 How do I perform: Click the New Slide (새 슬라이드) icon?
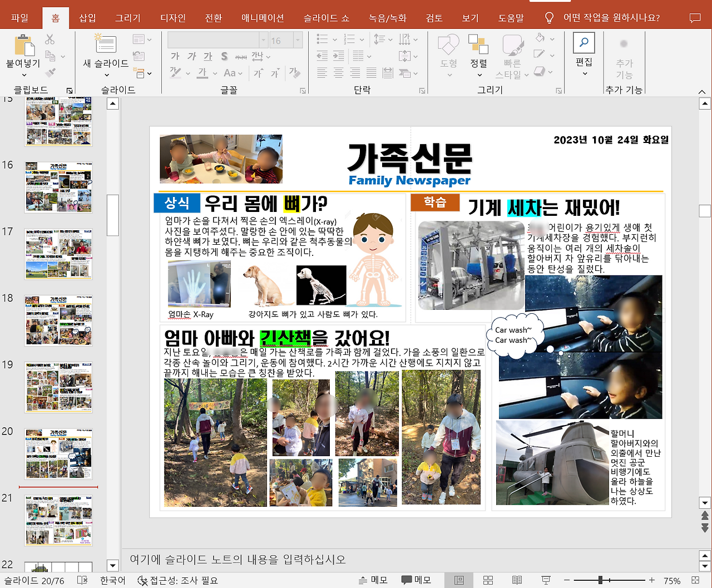coord(105,44)
